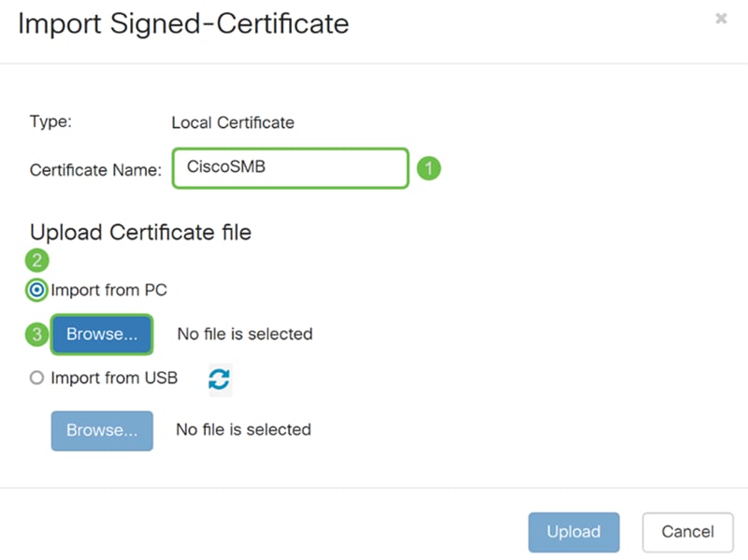
Task: Click the green step 1 badge
Action: pos(429,168)
